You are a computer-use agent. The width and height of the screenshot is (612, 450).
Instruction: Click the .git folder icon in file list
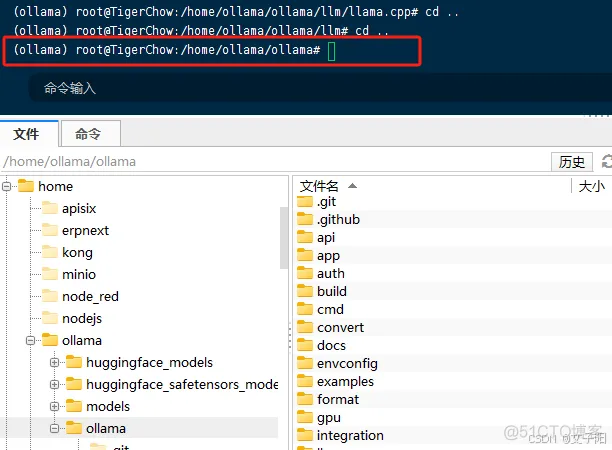(x=305, y=202)
